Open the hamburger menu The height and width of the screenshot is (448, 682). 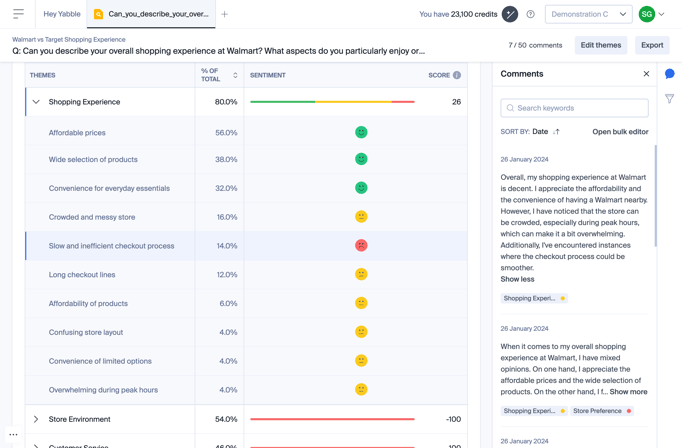[x=18, y=14]
